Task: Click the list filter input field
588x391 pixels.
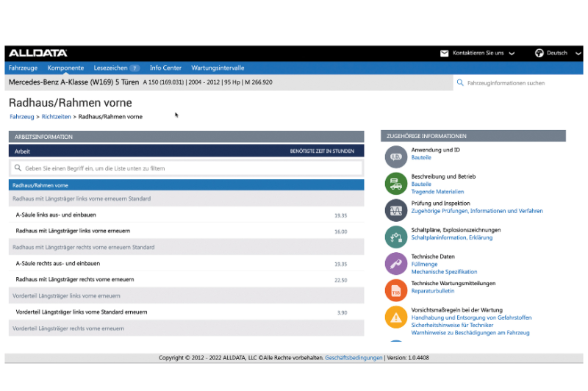Action: (187, 168)
